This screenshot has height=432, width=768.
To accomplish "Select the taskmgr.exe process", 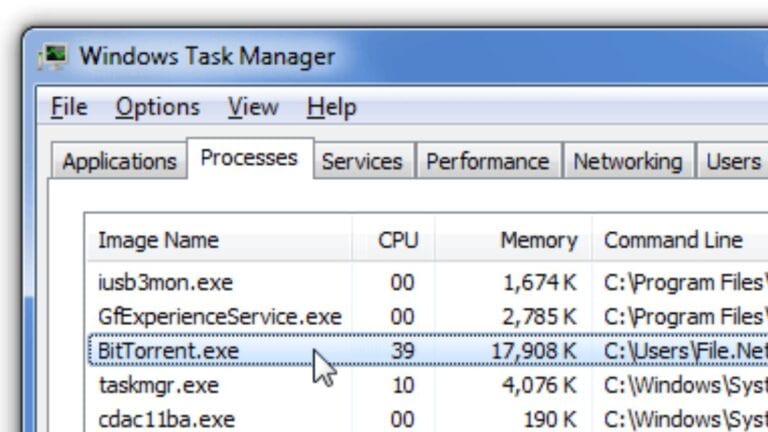I will pos(158,385).
